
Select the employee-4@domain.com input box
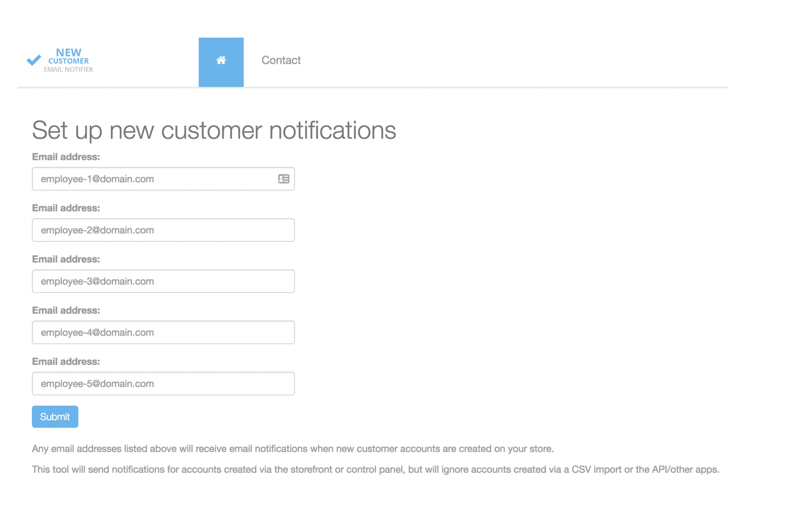coord(163,333)
